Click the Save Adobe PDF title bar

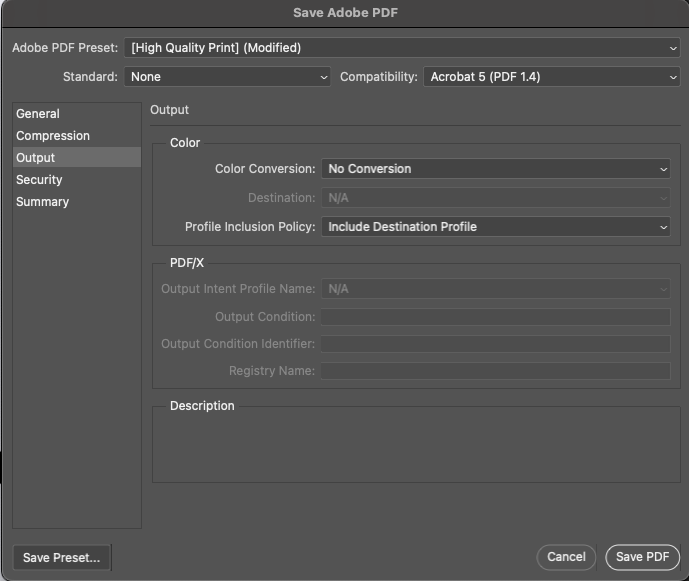point(345,13)
